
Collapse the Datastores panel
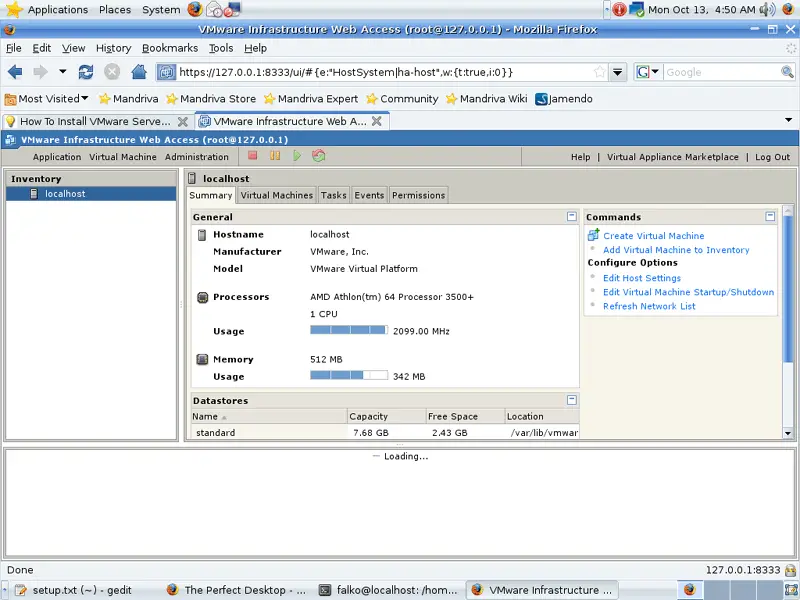[571, 400]
